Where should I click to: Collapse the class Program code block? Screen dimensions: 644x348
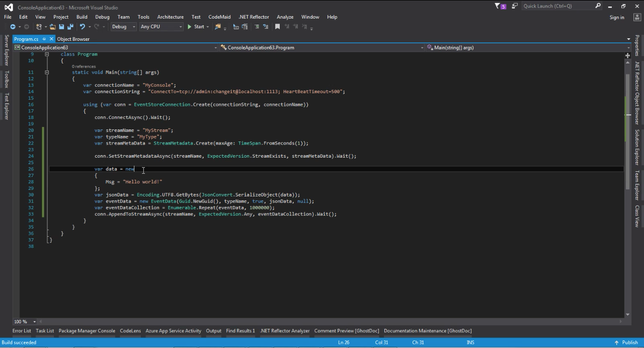[x=47, y=54]
